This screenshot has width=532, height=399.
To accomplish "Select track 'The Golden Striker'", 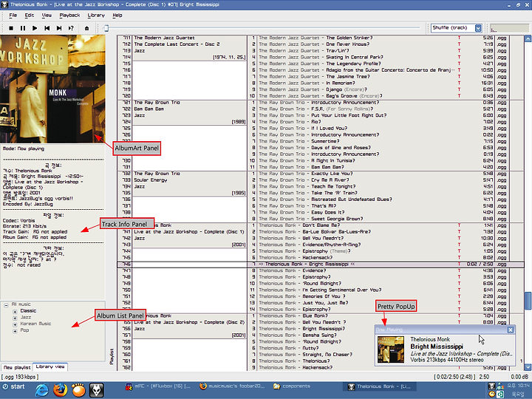I will point(349,38).
